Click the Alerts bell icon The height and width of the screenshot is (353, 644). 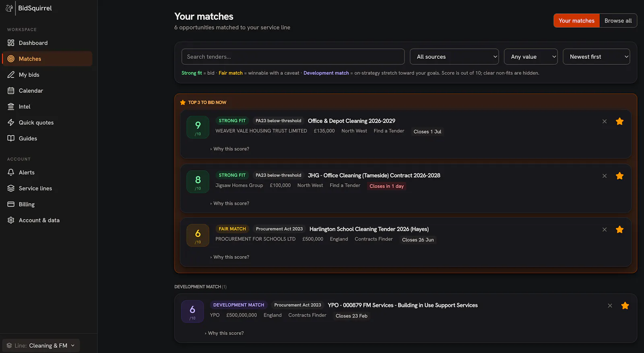point(11,172)
